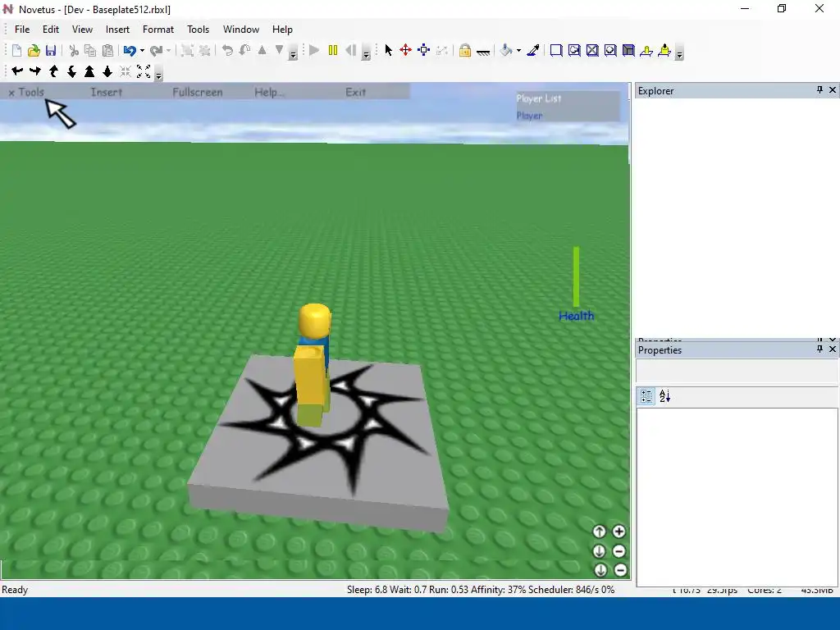Open the Edit menu
This screenshot has height=630, width=840.
(51, 30)
